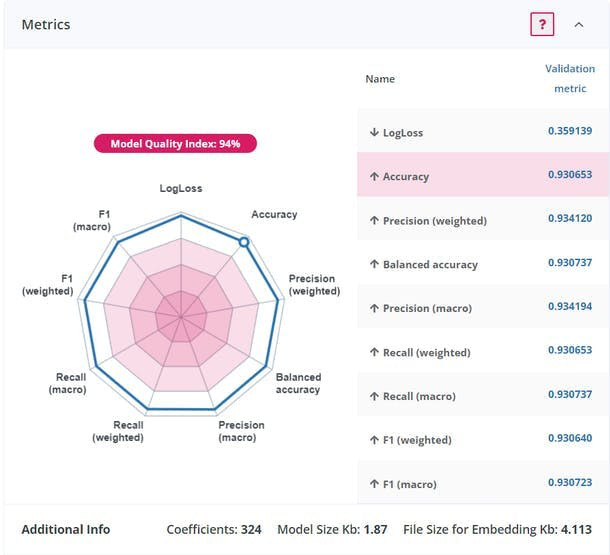Select Balanced accuracy in metrics table
This screenshot has height=555, width=610.
pos(480,264)
